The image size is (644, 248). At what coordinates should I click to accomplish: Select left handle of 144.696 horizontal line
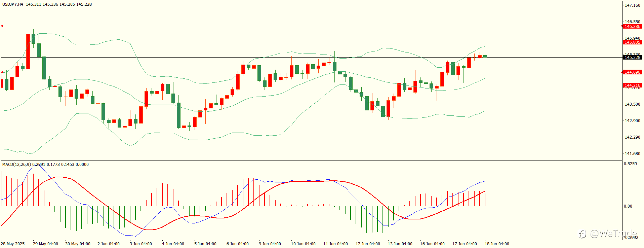click(2, 72)
